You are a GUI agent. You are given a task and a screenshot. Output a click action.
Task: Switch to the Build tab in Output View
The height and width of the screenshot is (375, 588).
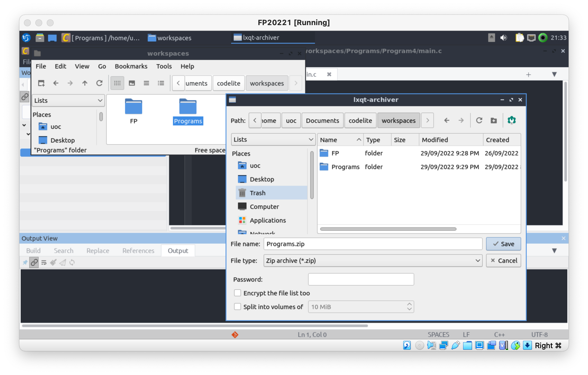(x=33, y=251)
